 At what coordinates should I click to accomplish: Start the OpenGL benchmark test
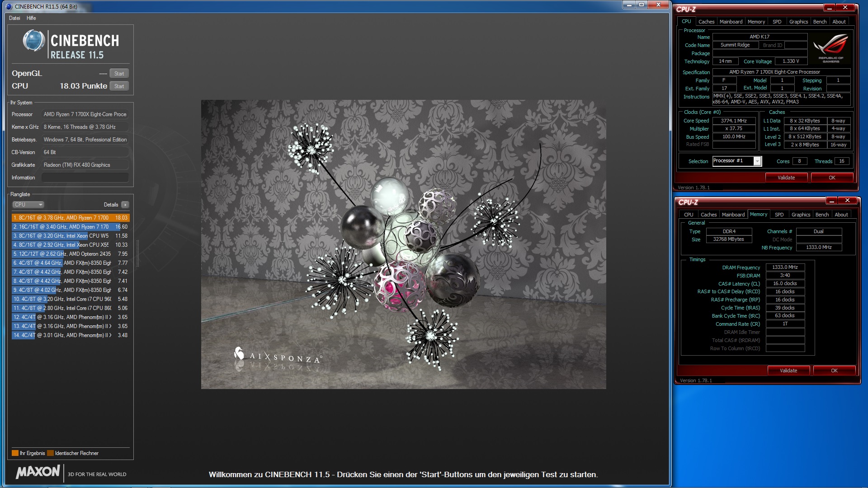tap(119, 74)
